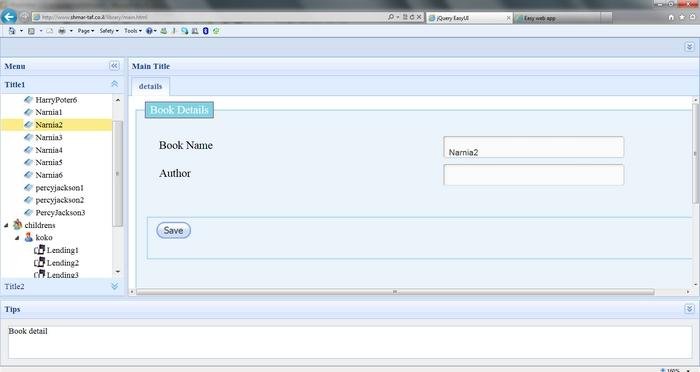Click the book icon beside HarryPoter6

[29, 100]
